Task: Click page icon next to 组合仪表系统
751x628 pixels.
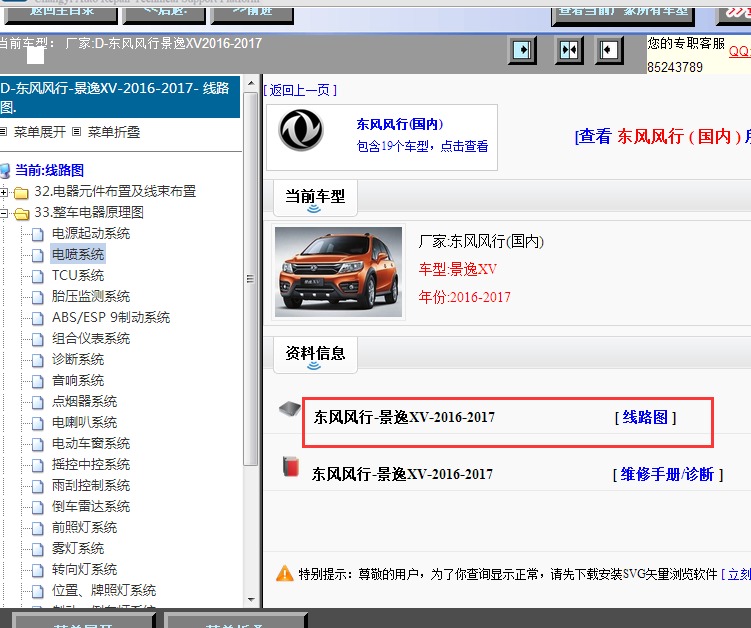Action: [x=38, y=340]
